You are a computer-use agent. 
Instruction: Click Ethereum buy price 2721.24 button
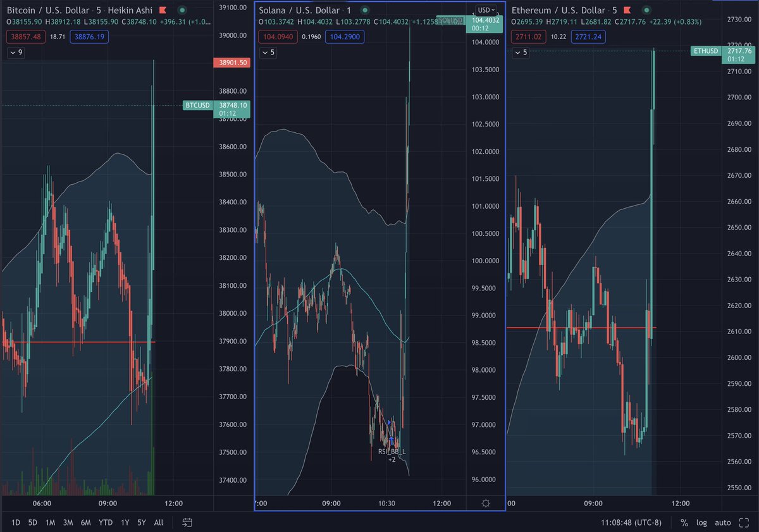point(588,37)
